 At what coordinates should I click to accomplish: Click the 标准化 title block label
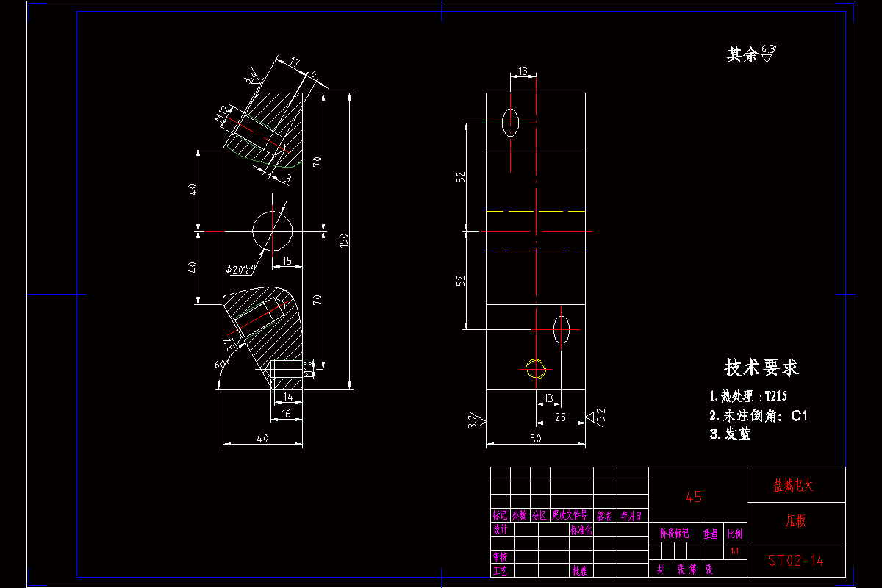click(581, 530)
